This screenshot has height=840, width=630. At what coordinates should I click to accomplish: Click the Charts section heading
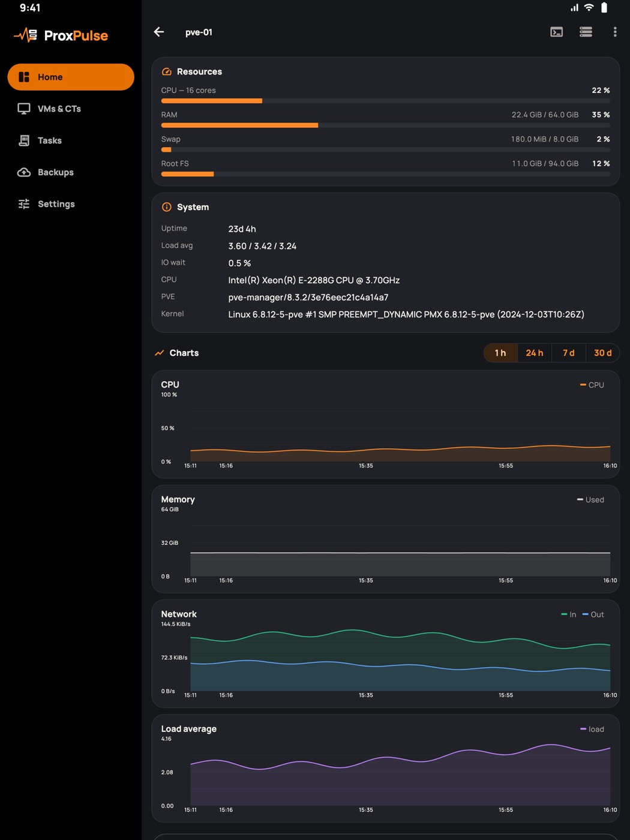click(184, 353)
